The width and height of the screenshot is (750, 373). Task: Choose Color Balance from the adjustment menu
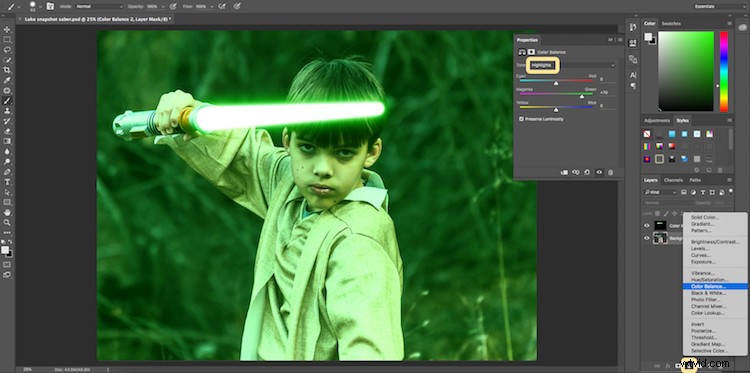(x=715, y=286)
